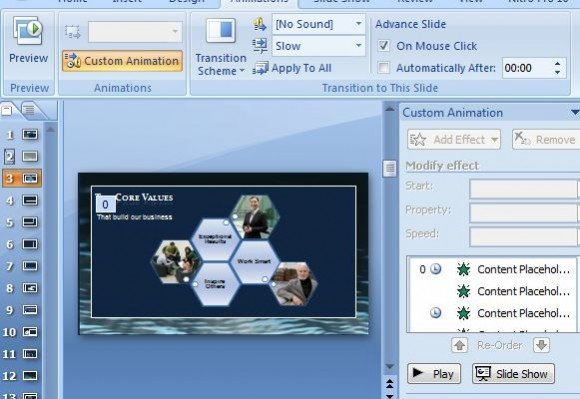
Task: Click the Preview animations icon
Action: coord(28,30)
